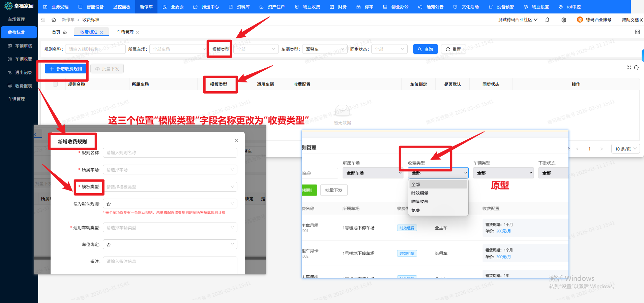Screen dimensions: 644x303
Task: Refresh the table with the reload icon
Action: coord(636,68)
